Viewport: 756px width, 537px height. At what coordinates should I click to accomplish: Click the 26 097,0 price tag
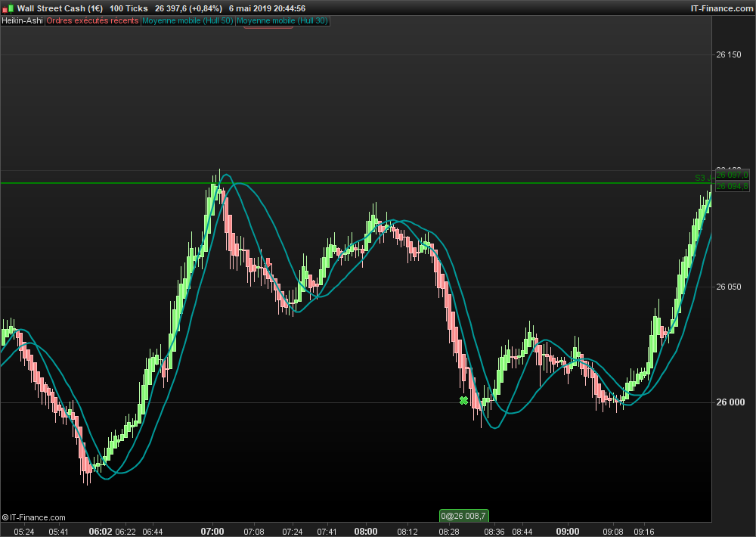tap(732, 175)
